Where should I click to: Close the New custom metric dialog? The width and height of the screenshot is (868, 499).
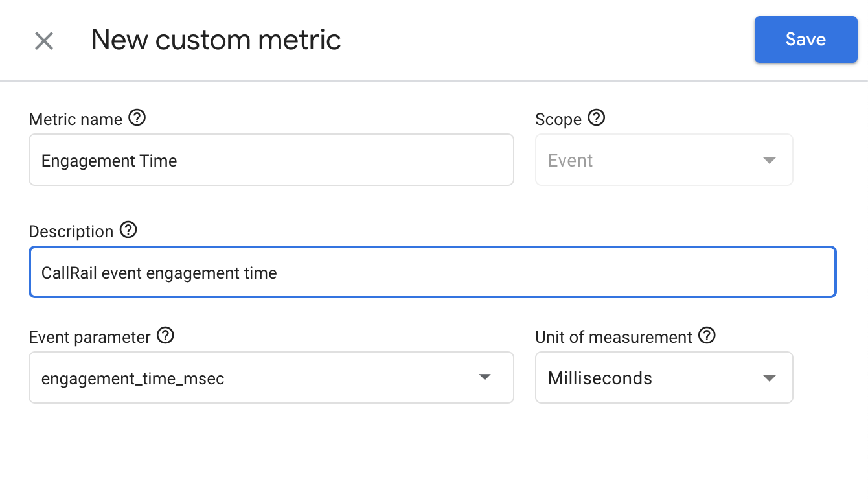point(43,41)
